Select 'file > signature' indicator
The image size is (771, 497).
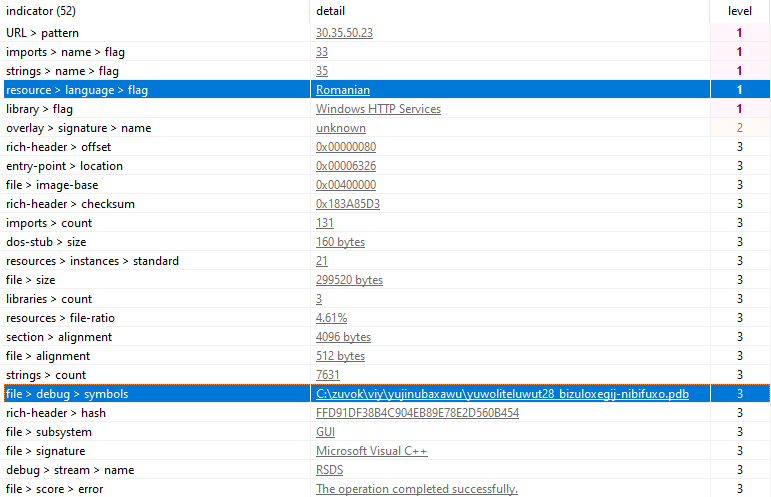point(45,451)
